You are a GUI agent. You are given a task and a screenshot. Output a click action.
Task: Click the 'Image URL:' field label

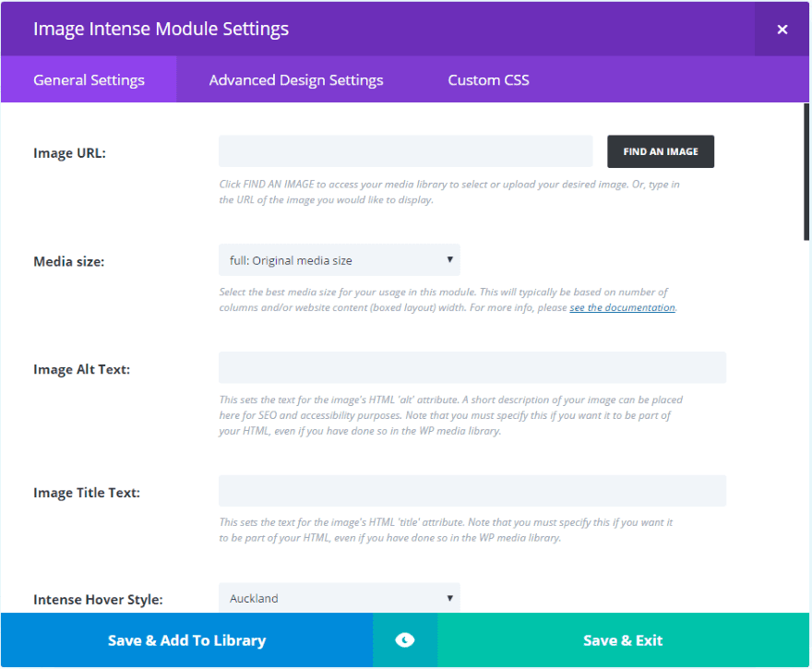click(69, 153)
